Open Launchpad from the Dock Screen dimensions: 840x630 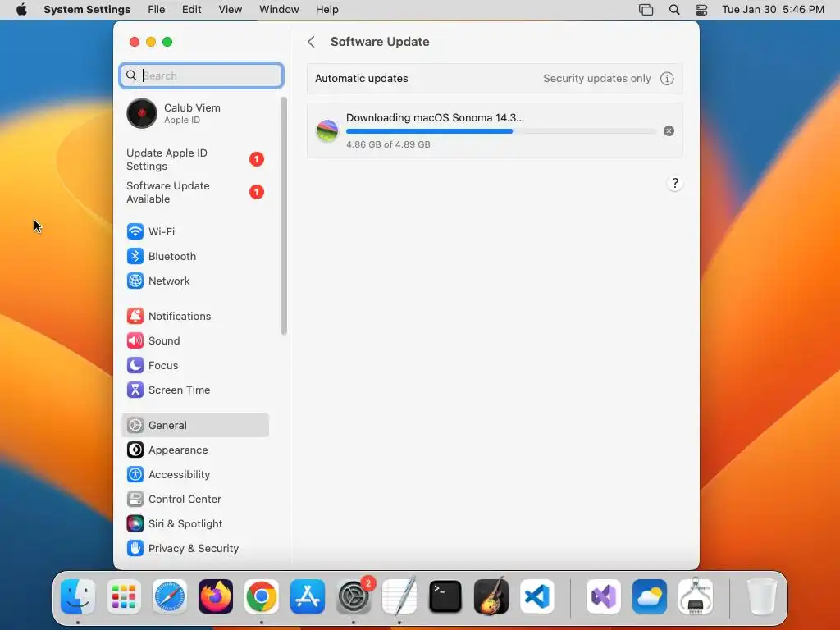point(124,596)
